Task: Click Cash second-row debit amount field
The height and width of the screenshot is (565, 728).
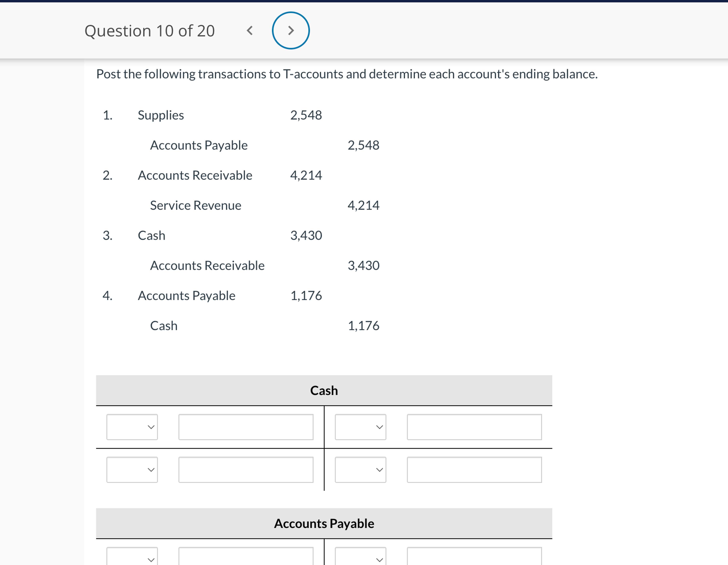Action: [x=246, y=470]
